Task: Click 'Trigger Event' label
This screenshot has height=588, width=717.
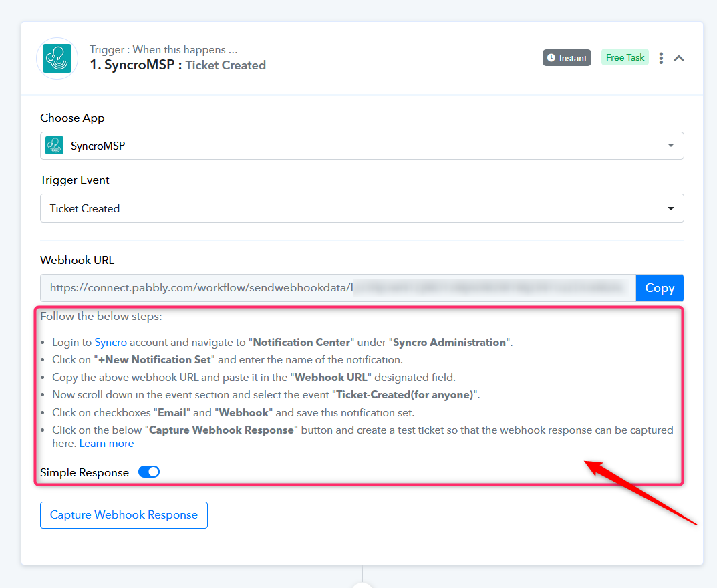Action: 75,180
